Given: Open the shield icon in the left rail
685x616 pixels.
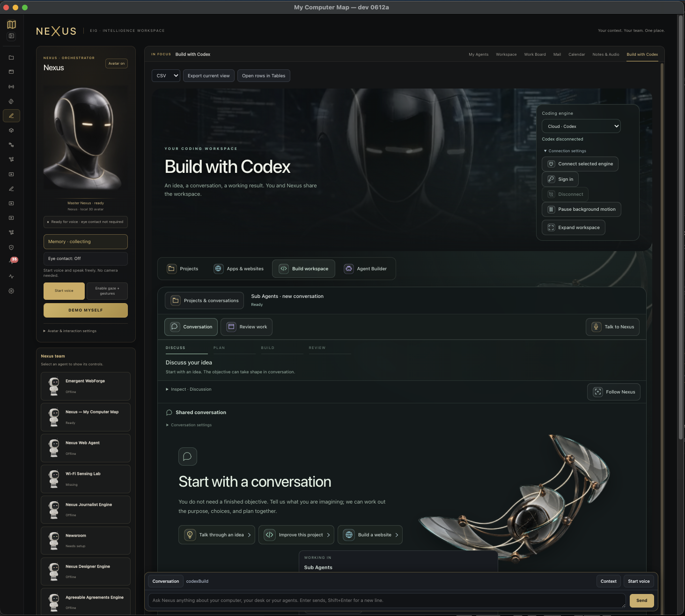Looking at the screenshot, I should click(11, 247).
